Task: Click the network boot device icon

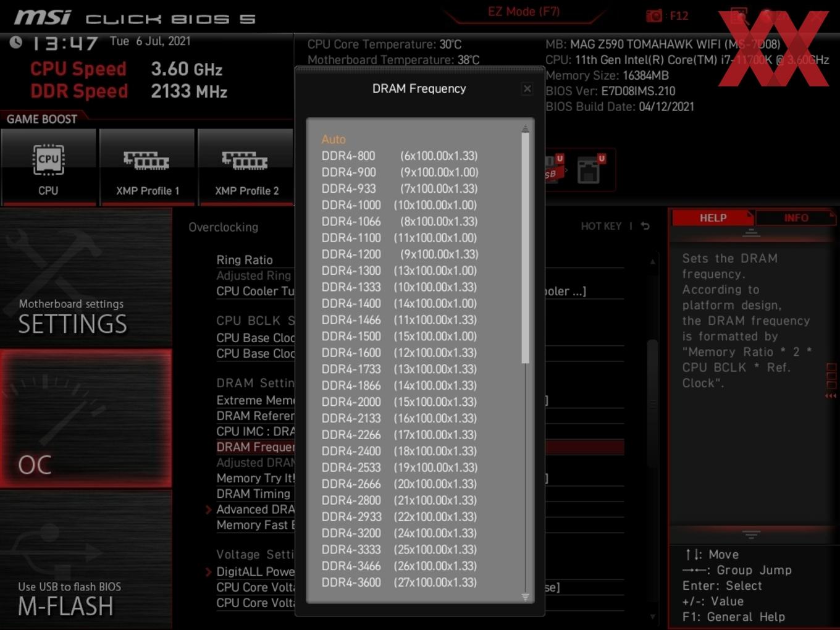Action: pyautogui.click(x=590, y=170)
